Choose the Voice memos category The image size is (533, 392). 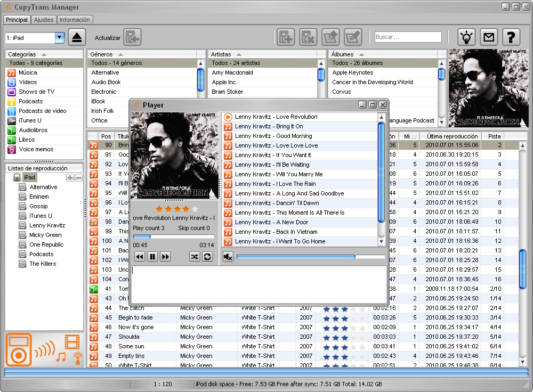tap(36, 149)
